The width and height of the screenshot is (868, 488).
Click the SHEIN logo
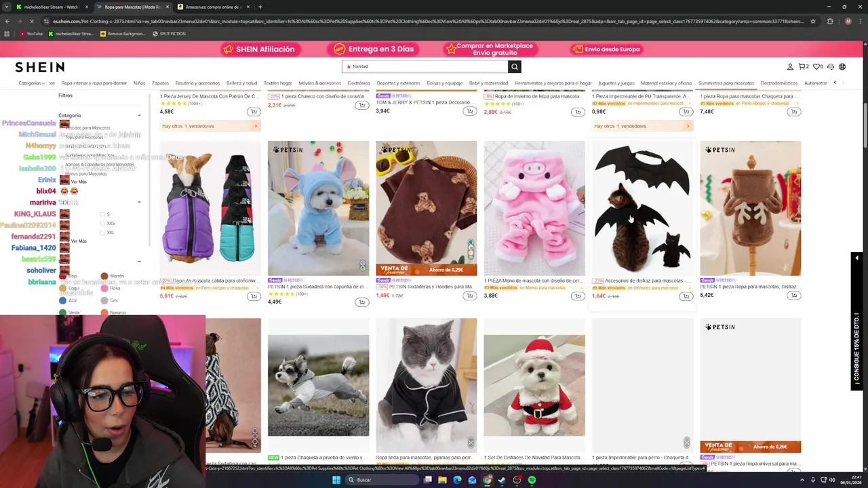pos(40,67)
